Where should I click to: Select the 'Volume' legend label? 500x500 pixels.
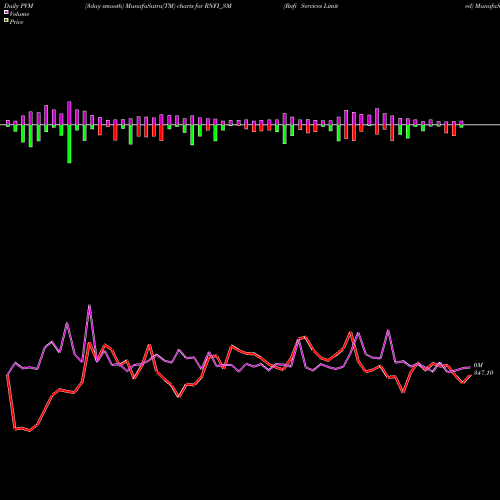[19, 14]
